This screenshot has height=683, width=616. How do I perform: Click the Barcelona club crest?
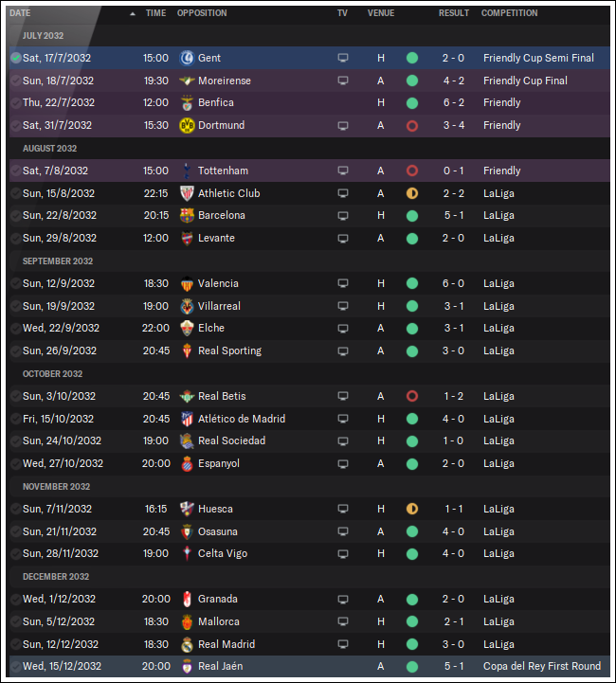(x=187, y=216)
